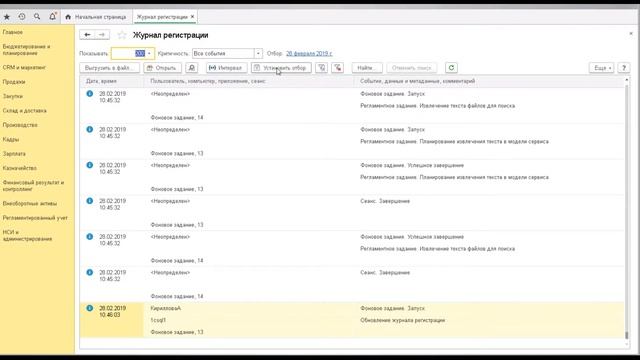Click the search magnifier icon in top bar
The image size is (640, 360).
point(37,17)
